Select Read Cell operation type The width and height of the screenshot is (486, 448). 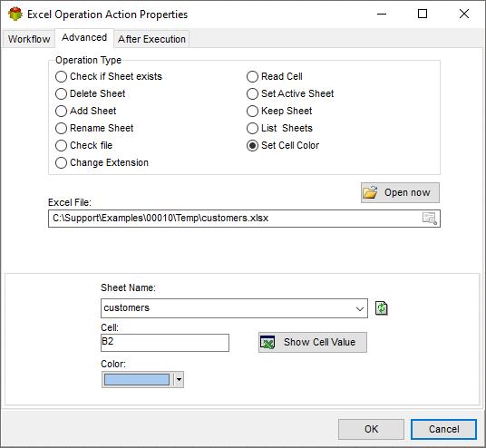275,76
